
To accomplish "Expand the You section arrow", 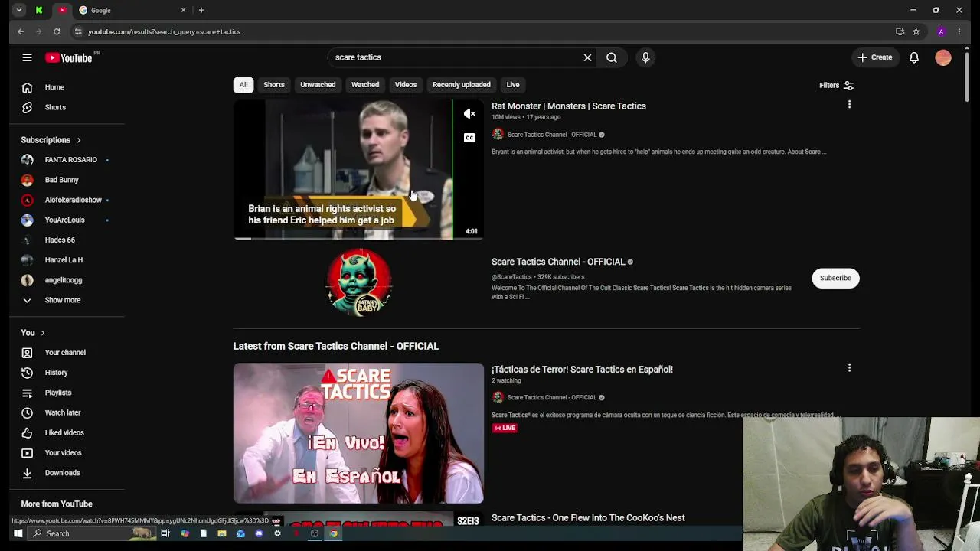I will [x=42, y=333].
